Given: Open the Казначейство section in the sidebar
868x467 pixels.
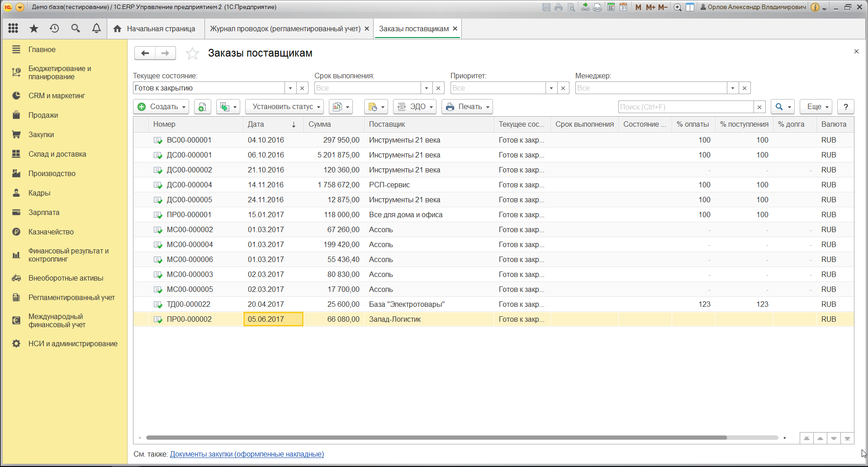Looking at the screenshot, I should [51, 232].
